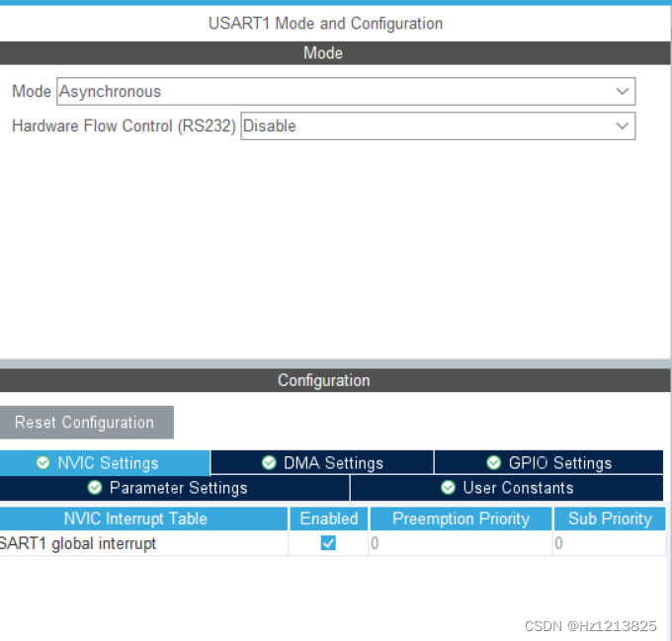Screen dimensions: 672x641
Task: Click the Mode section header bar
Action: click(335, 53)
